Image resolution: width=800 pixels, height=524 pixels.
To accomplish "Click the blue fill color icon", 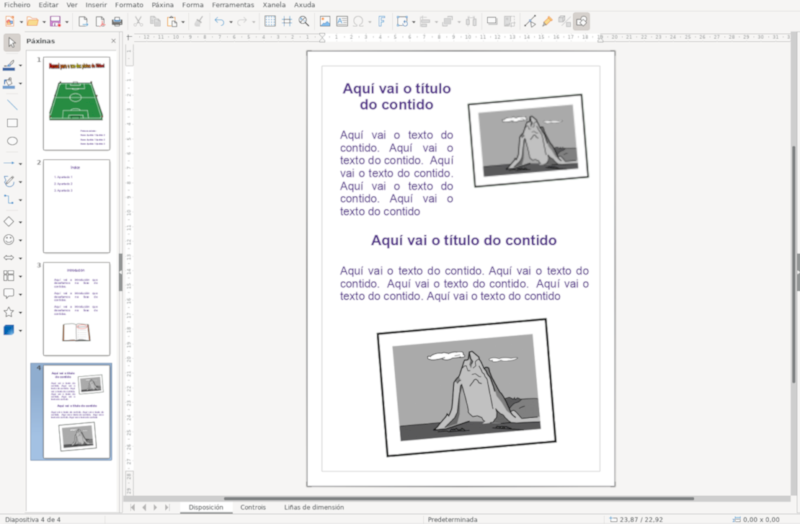I will [9, 329].
